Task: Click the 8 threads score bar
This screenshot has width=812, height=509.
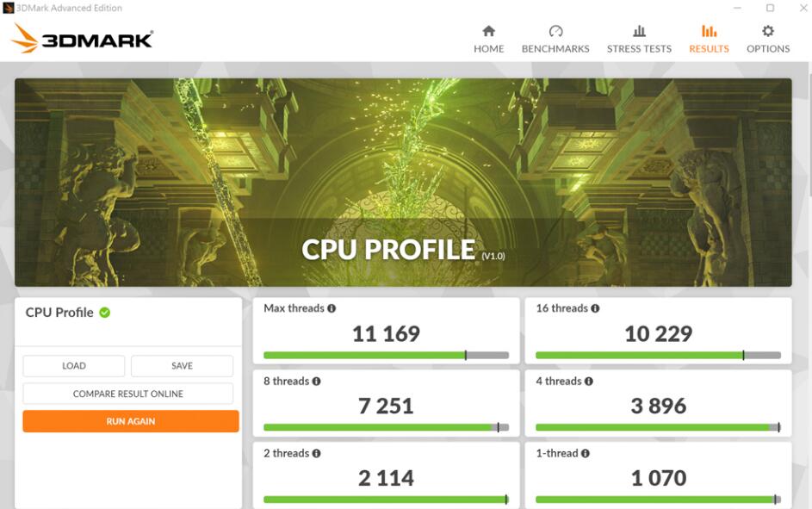Action: (386, 427)
